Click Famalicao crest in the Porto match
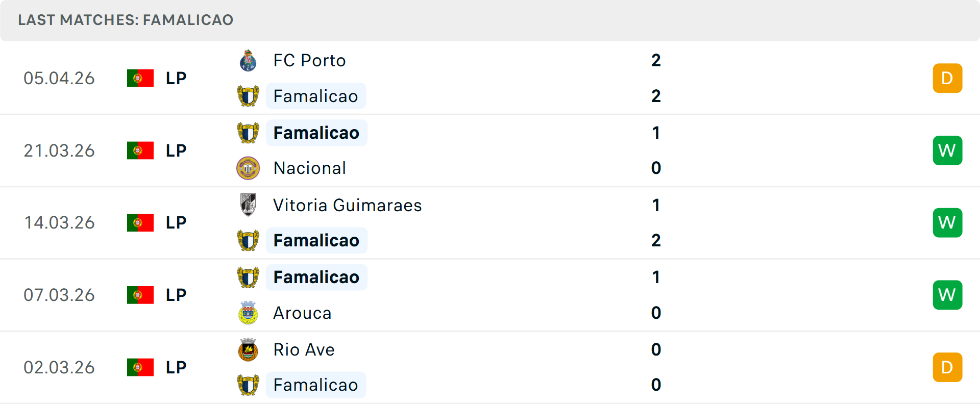The height and width of the screenshot is (404, 980). pyautogui.click(x=248, y=96)
